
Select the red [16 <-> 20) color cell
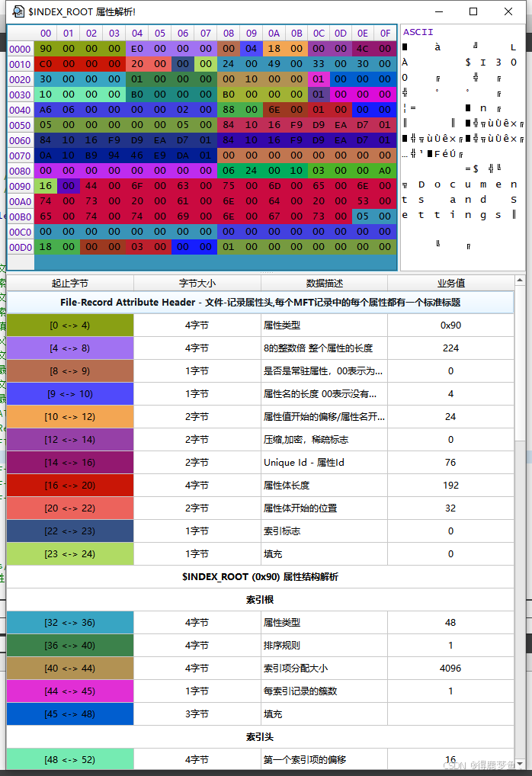(70, 485)
